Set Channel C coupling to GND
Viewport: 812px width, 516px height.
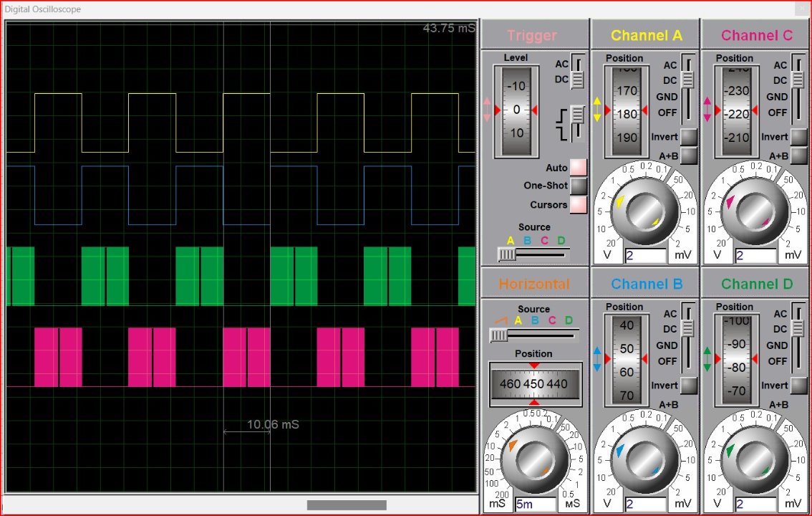[777, 96]
